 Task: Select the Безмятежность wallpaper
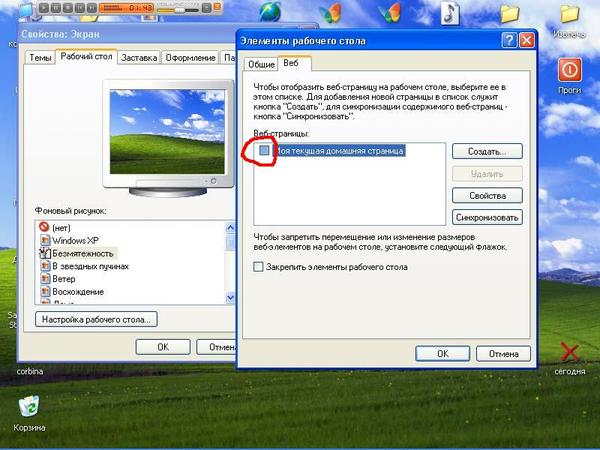(83, 253)
